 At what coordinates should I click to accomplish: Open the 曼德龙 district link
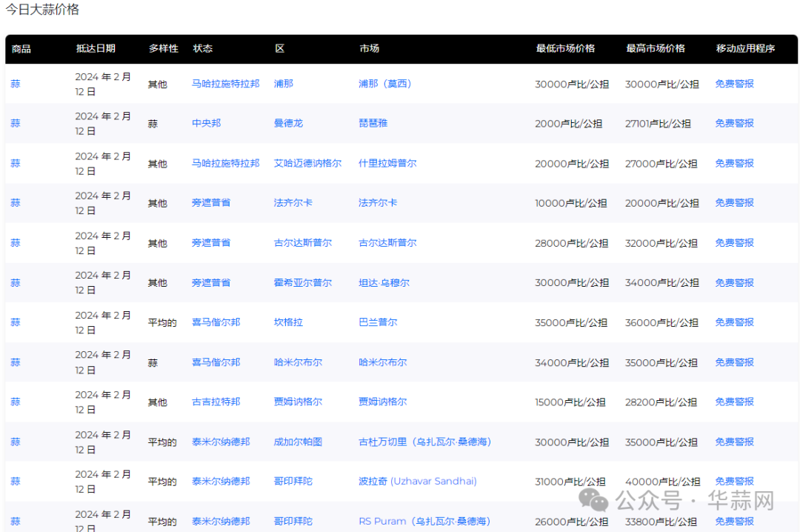288,123
